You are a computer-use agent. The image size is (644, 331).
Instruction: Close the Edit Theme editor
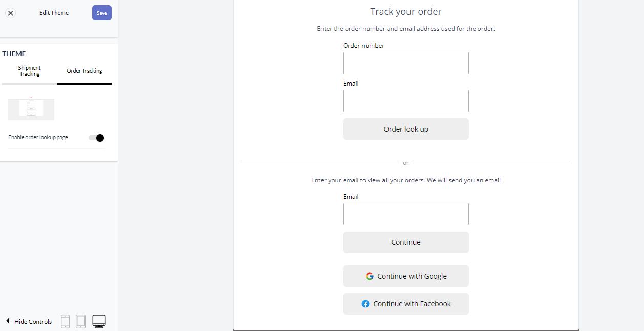click(10, 13)
